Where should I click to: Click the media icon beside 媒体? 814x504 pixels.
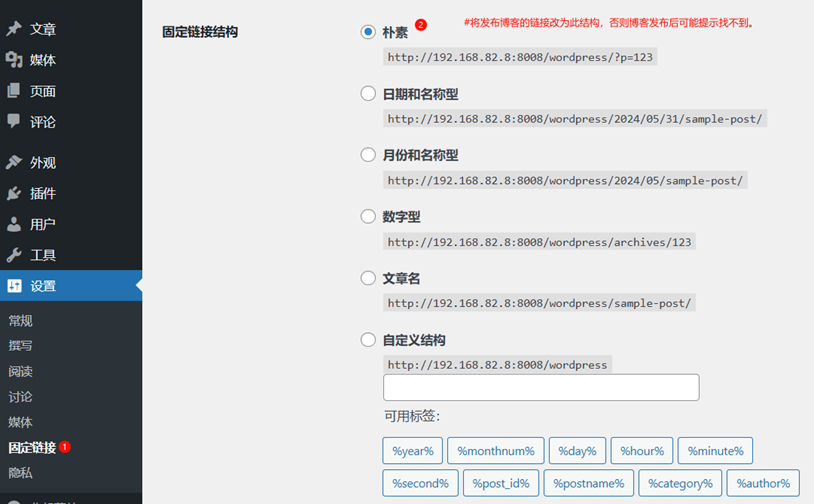click(14, 60)
